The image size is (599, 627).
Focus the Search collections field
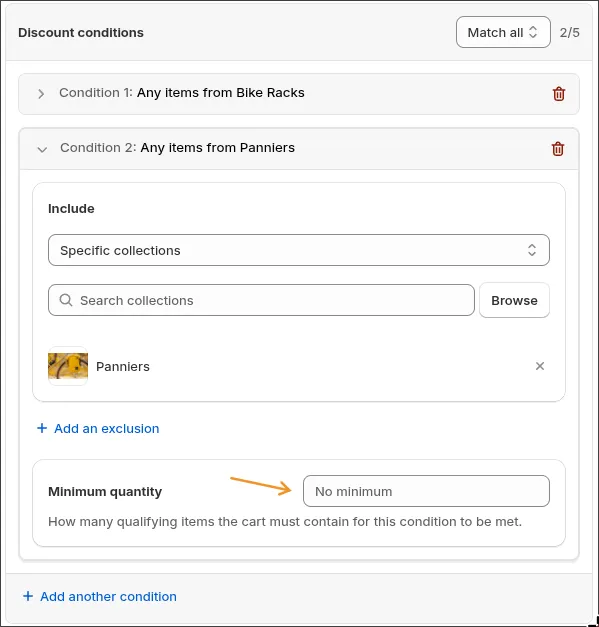(x=261, y=300)
